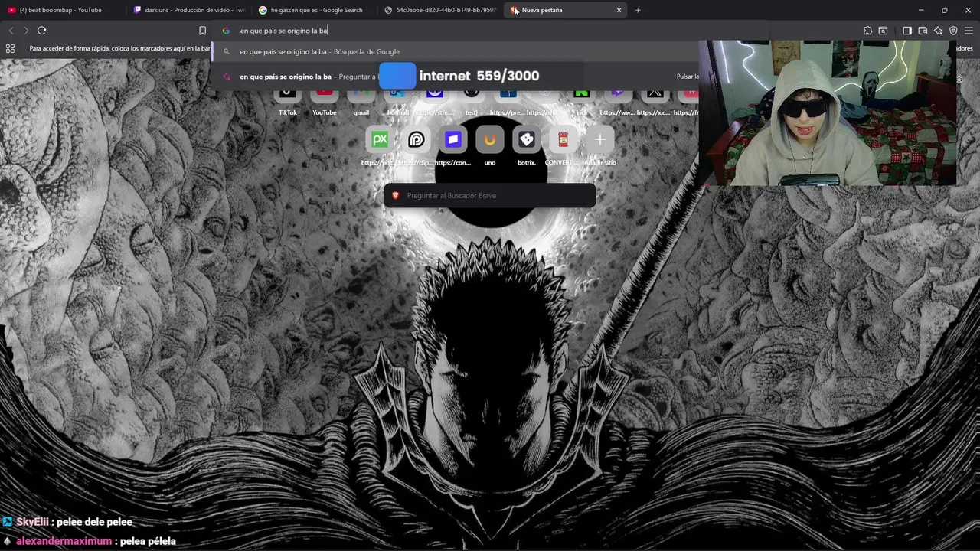This screenshot has width=980, height=551.
Task: Click the 'Preguntar al Buscador Brave' search box
Action: tap(490, 195)
